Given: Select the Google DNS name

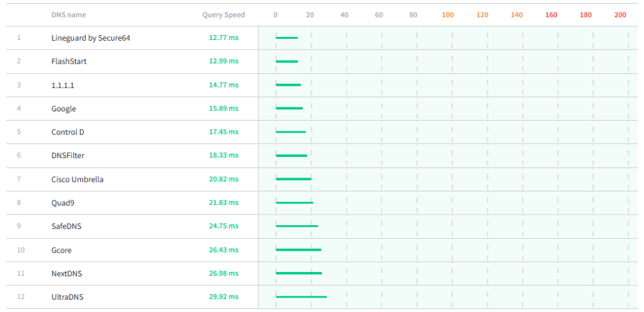Looking at the screenshot, I should tap(64, 109).
